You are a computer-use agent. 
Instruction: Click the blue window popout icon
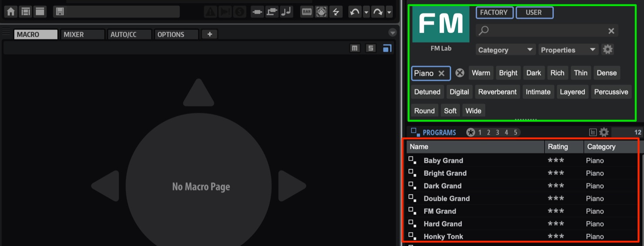pos(387,48)
